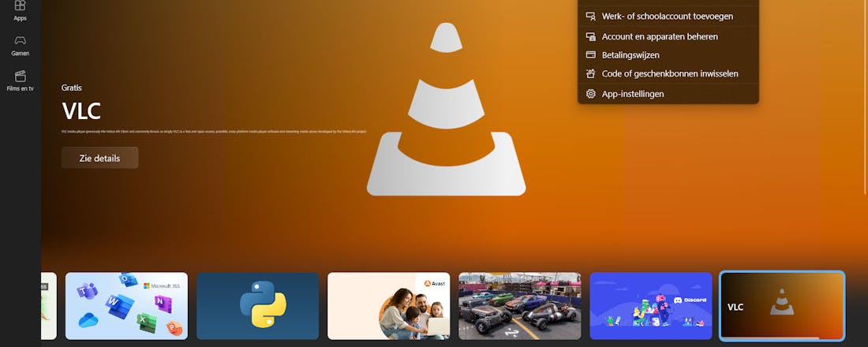
Task: Open the Apps section in sidebar
Action: click(x=20, y=11)
